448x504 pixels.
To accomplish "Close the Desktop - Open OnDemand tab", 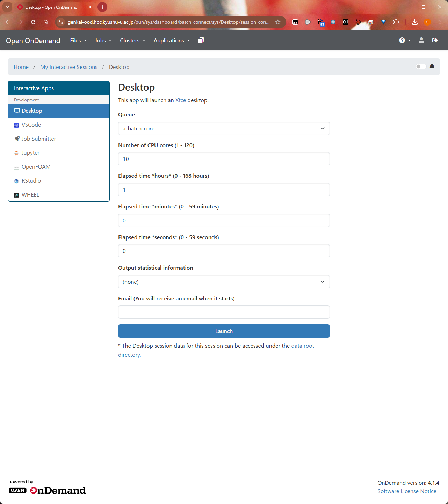I will 90,7.
